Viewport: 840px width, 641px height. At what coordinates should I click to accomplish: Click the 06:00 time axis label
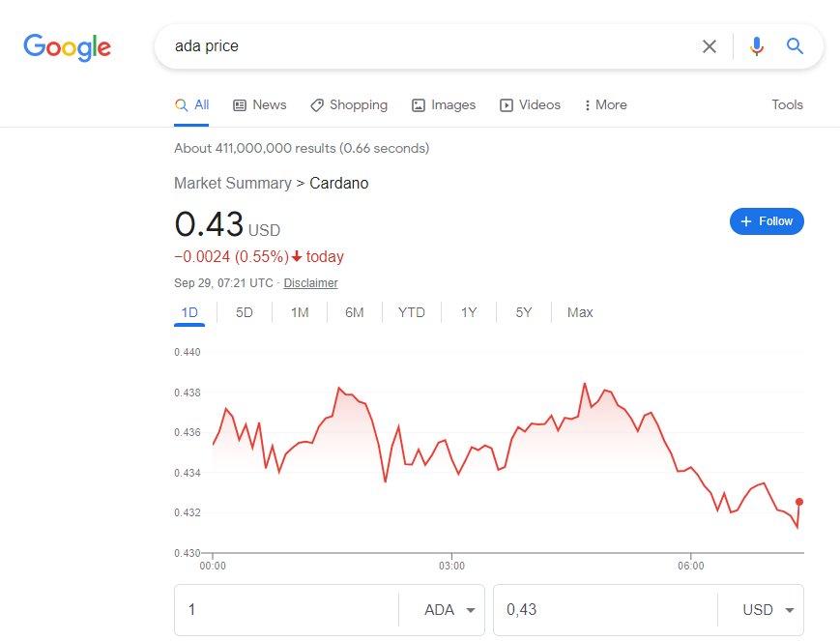tap(690, 566)
